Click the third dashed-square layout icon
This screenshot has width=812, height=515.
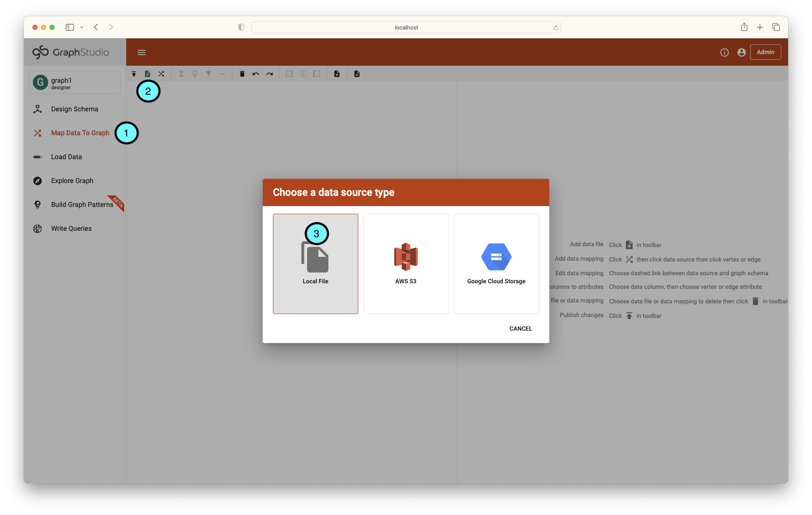click(x=317, y=74)
